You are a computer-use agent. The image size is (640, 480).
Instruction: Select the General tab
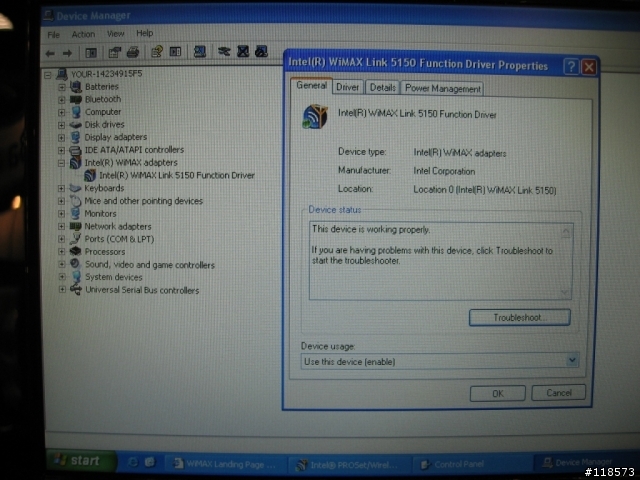[311, 85]
